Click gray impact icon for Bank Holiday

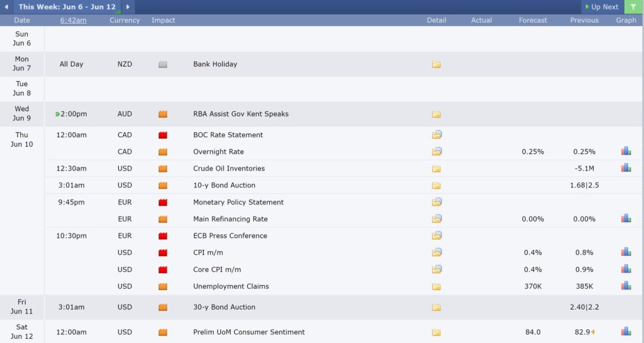(x=163, y=64)
